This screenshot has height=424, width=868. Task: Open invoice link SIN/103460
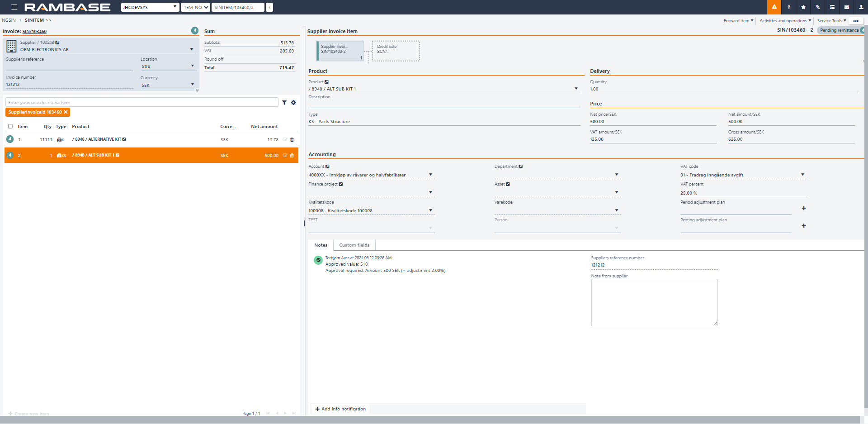pyautogui.click(x=34, y=32)
